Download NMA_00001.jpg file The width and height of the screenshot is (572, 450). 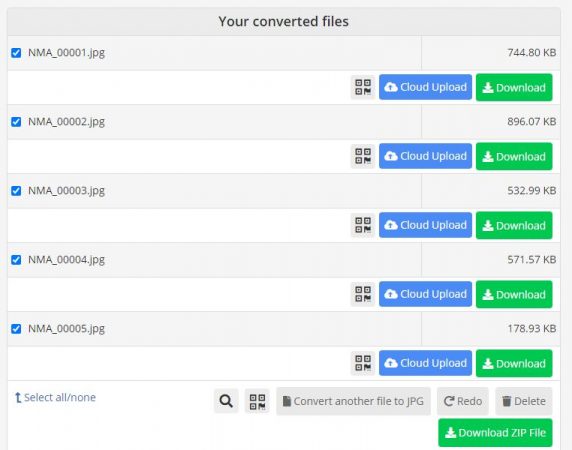click(x=514, y=88)
